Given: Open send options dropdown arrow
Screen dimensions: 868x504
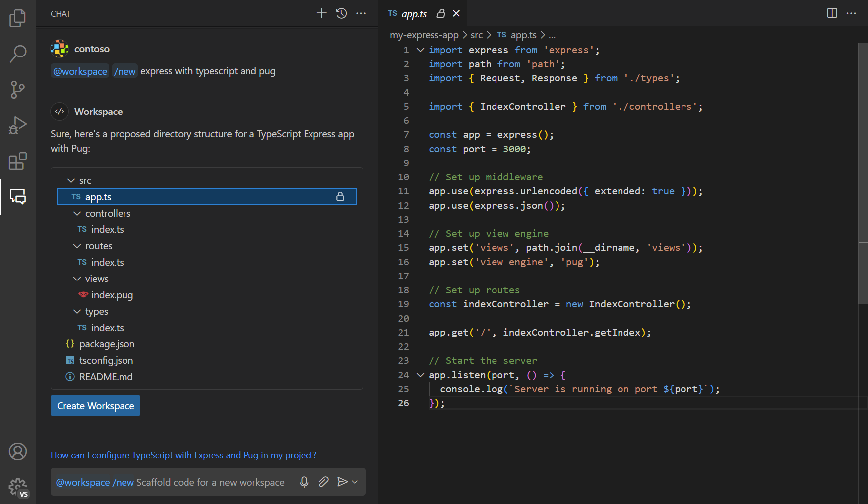Looking at the screenshot, I should coord(355,482).
